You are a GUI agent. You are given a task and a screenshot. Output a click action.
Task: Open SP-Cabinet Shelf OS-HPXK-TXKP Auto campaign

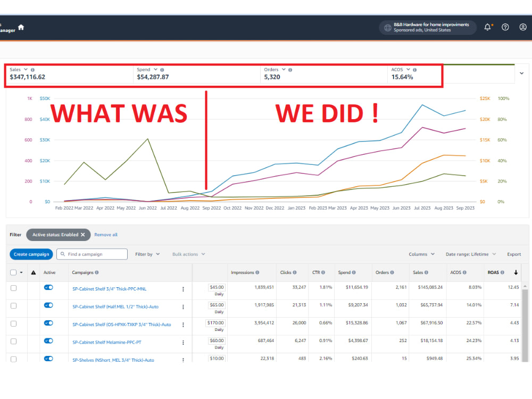point(121,325)
